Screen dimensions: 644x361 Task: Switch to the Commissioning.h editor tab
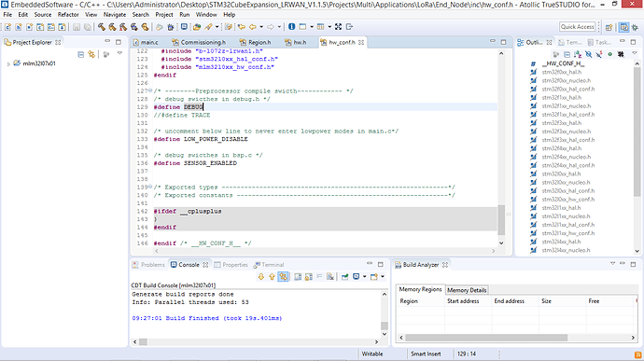(199, 42)
